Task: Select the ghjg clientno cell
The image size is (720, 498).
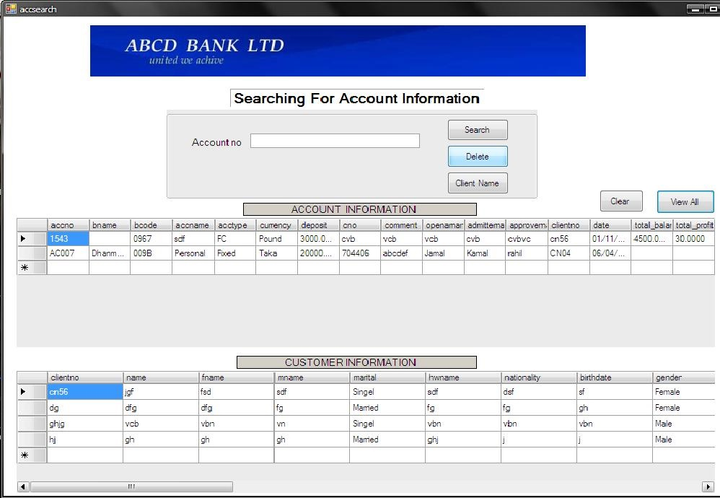Action: pos(85,424)
